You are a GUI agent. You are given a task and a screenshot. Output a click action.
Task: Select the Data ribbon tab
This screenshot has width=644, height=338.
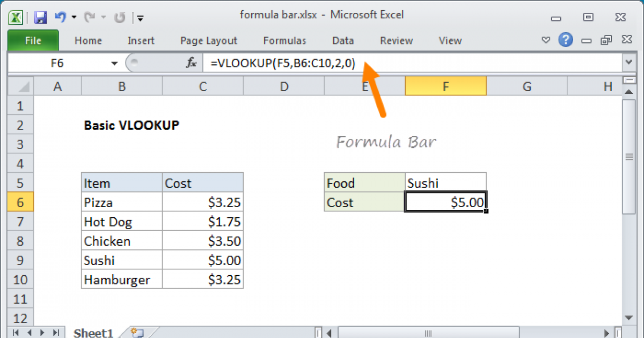tap(343, 40)
